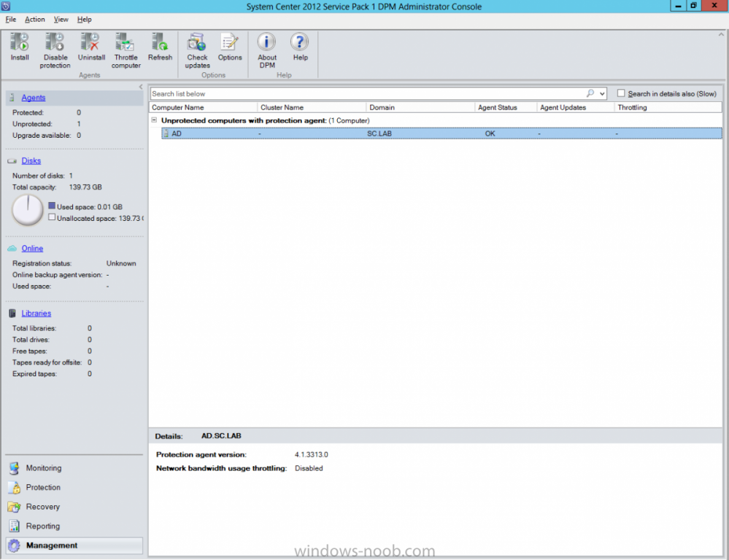Focus the Search list below field

point(367,94)
